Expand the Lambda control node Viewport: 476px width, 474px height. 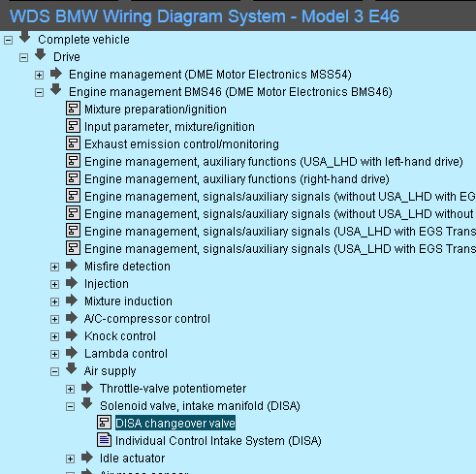coord(55,355)
